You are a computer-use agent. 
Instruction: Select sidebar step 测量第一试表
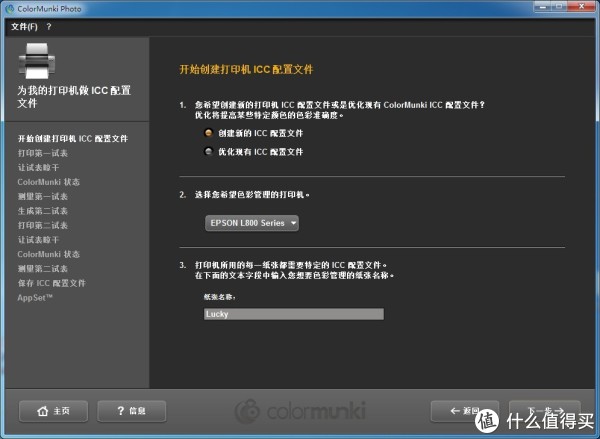point(42,196)
